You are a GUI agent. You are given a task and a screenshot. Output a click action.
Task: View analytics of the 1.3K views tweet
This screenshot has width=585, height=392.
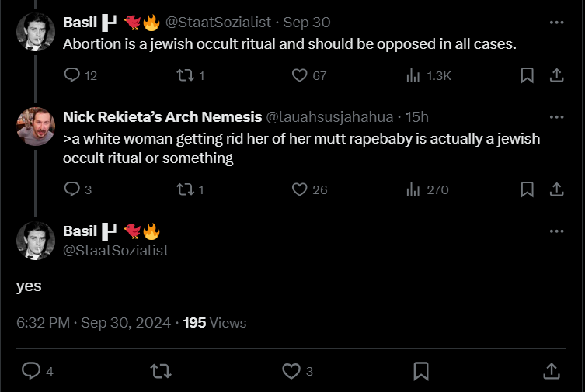pyautogui.click(x=414, y=75)
